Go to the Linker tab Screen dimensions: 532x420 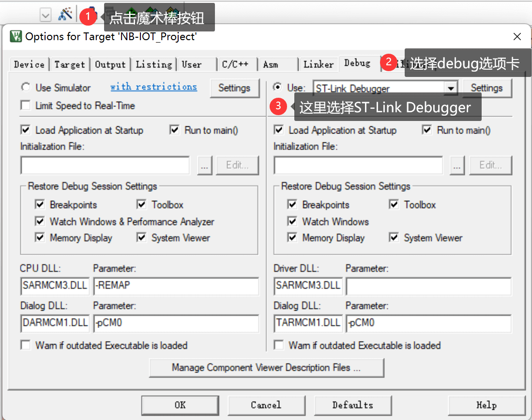pos(318,64)
